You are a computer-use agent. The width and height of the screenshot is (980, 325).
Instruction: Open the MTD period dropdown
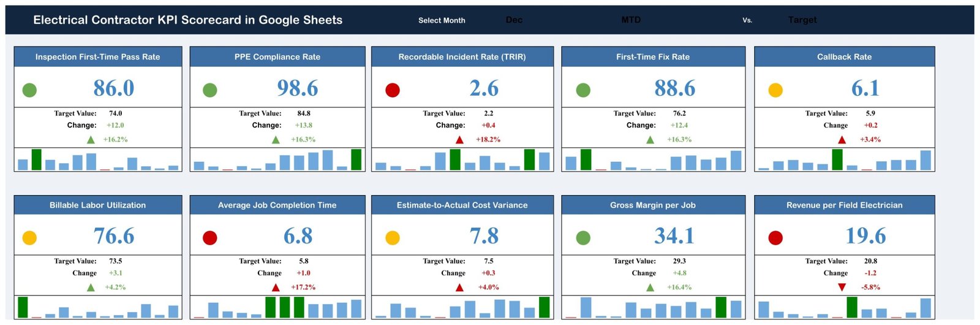click(x=631, y=20)
